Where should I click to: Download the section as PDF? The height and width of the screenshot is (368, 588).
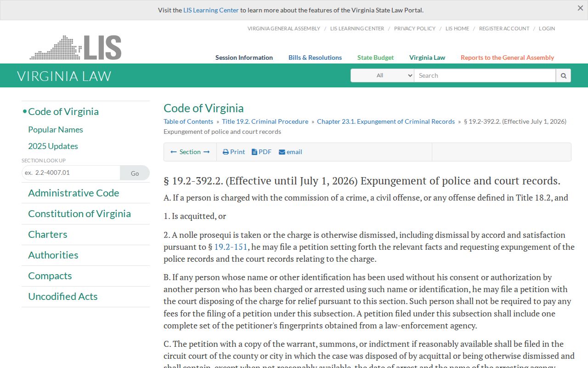(x=261, y=152)
